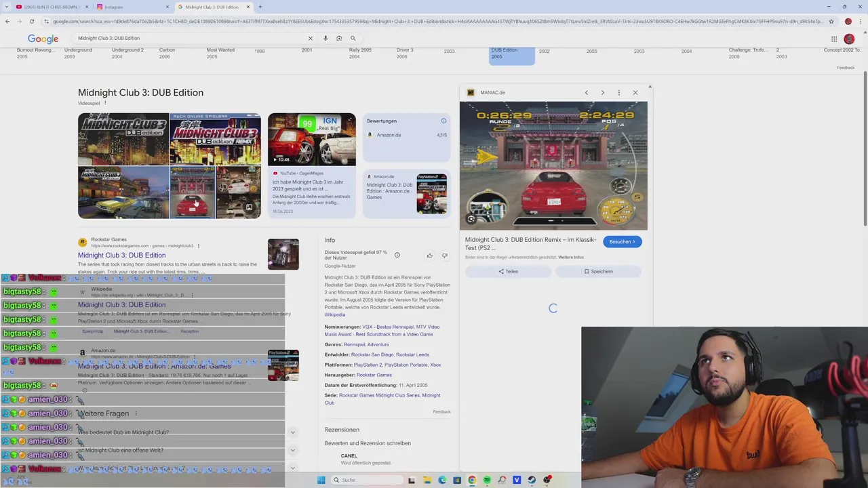The image size is (868, 488).
Task: Select the Carbon 2006 carousel item
Action: point(167,53)
